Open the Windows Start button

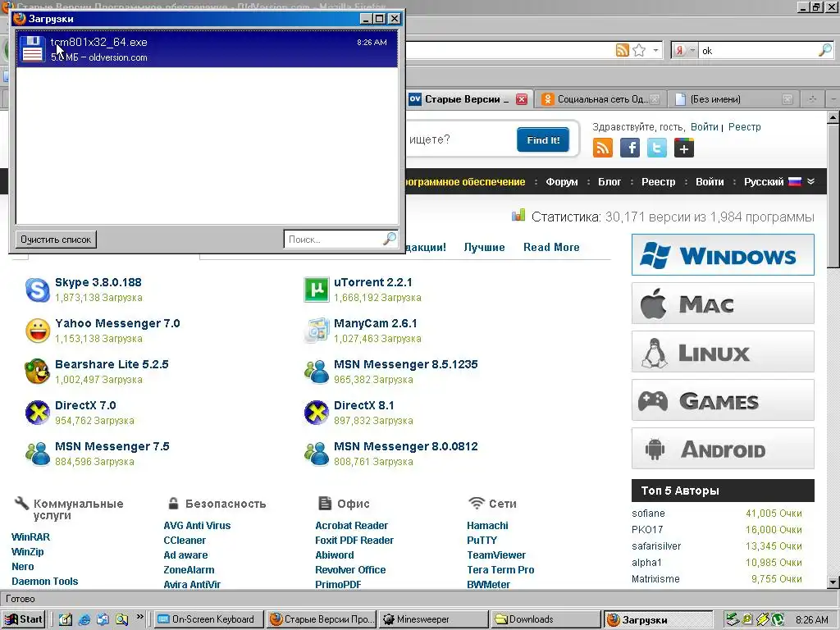coord(24,619)
